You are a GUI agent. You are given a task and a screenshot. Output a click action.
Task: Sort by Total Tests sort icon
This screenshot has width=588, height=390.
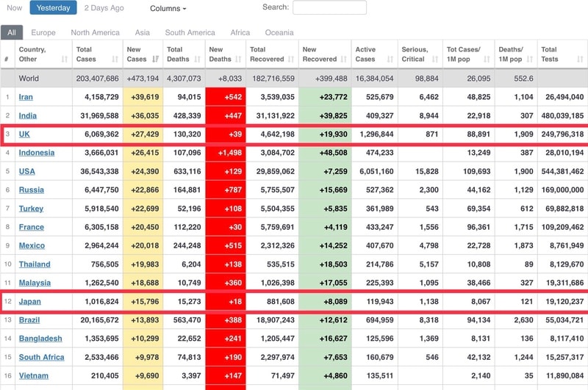[581, 59]
